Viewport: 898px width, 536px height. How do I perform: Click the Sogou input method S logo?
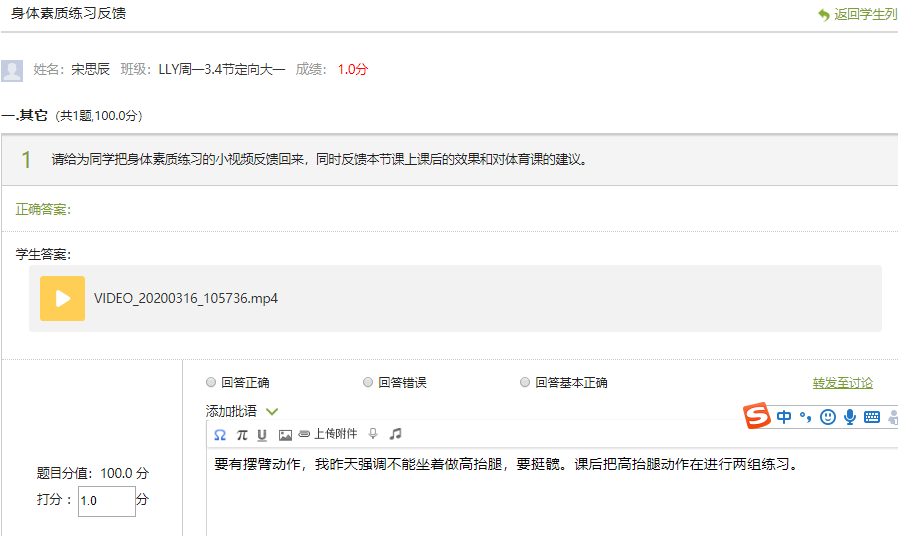(x=758, y=416)
